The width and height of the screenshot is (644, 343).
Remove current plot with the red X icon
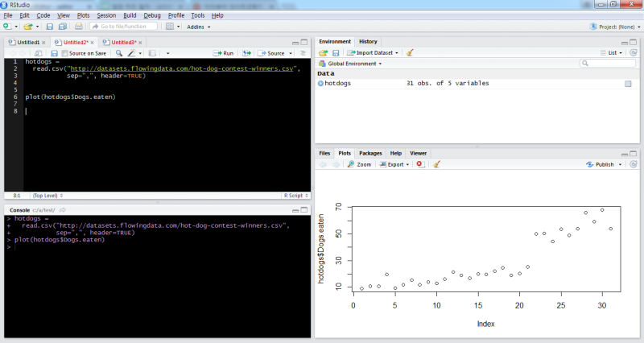tap(420, 163)
